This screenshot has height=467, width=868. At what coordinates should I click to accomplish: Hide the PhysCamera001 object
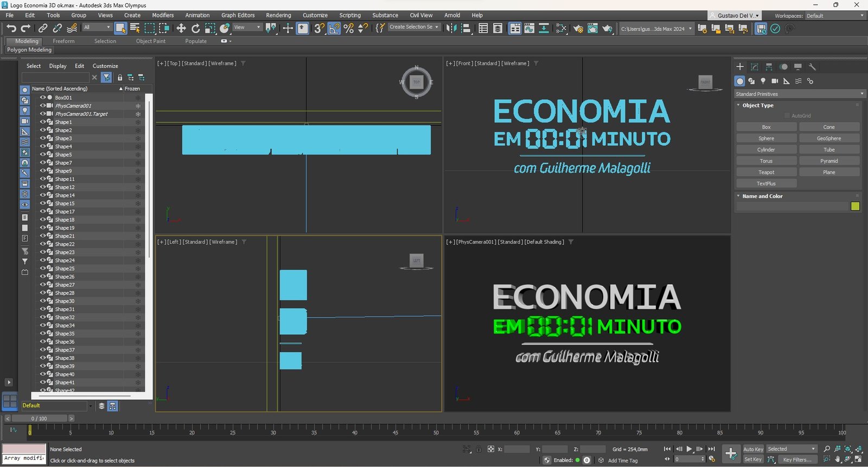click(x=43, y=106)
